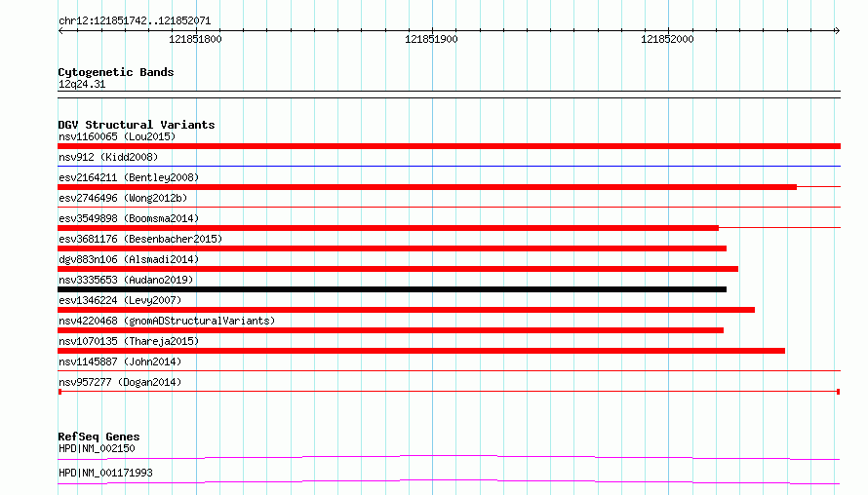
Task: Select the DGV Structural Variants track heading
Action: (137, 125)
